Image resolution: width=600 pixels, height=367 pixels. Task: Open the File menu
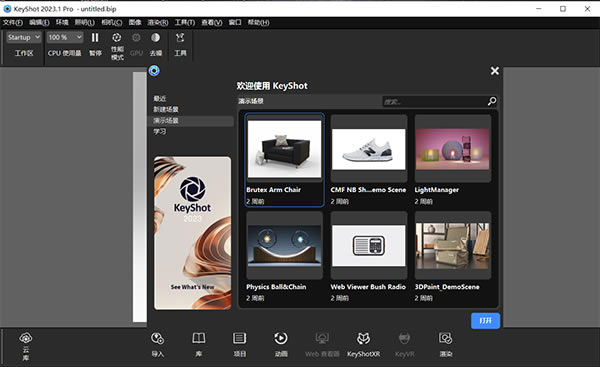coord(13,23)
